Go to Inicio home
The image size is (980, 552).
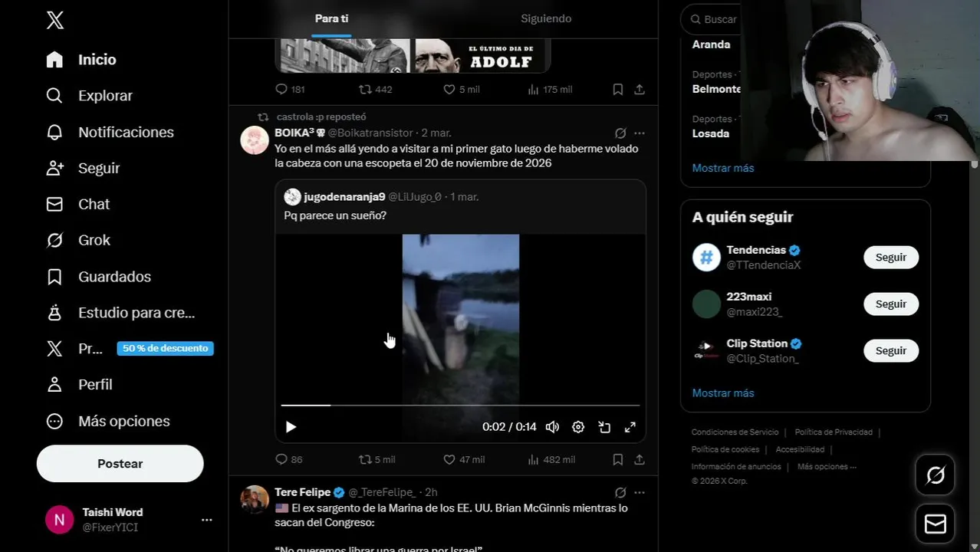pos(81,60)
